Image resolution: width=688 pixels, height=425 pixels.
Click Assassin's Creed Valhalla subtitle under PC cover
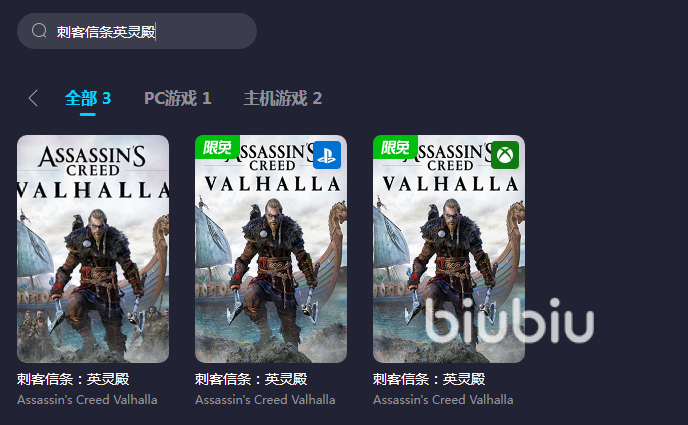87,400
